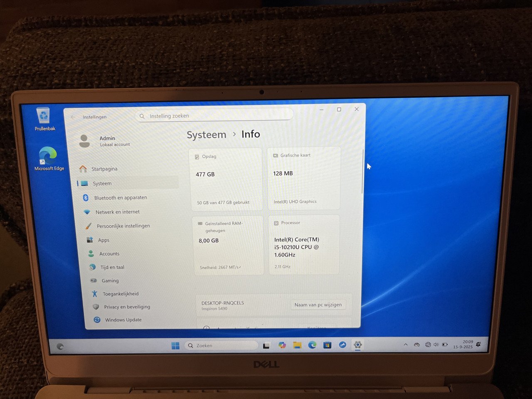Image resolution: width=532 pixels, height=399 pixels.
Task: Click the OneDrive cloud tray icon
Action: (416, 345)
